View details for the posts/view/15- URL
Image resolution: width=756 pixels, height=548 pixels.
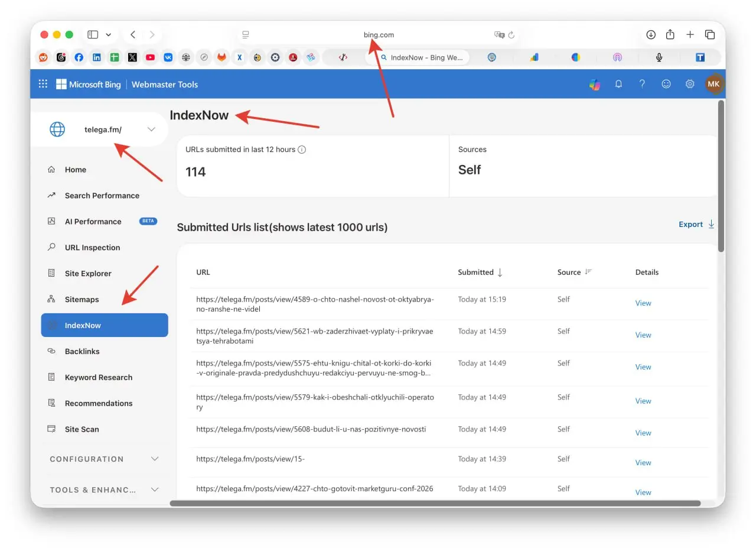point(643,463)
